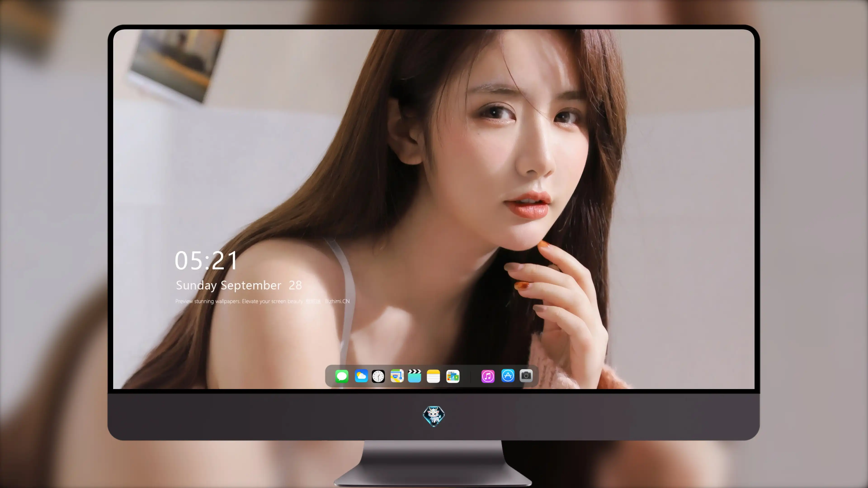Viewport: 868px width, 488px height.
Task: Open the Videos clapperboard app
Action: [x=415, y=376]
